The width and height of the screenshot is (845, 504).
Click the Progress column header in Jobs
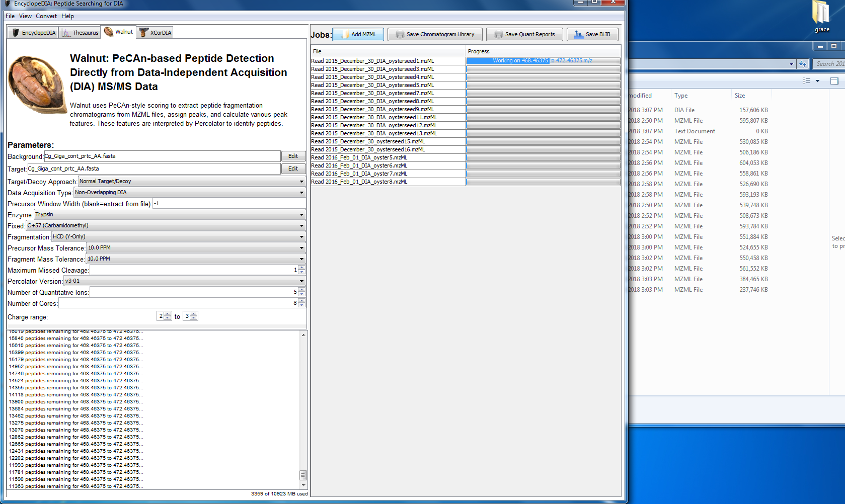tap(543, 51)
